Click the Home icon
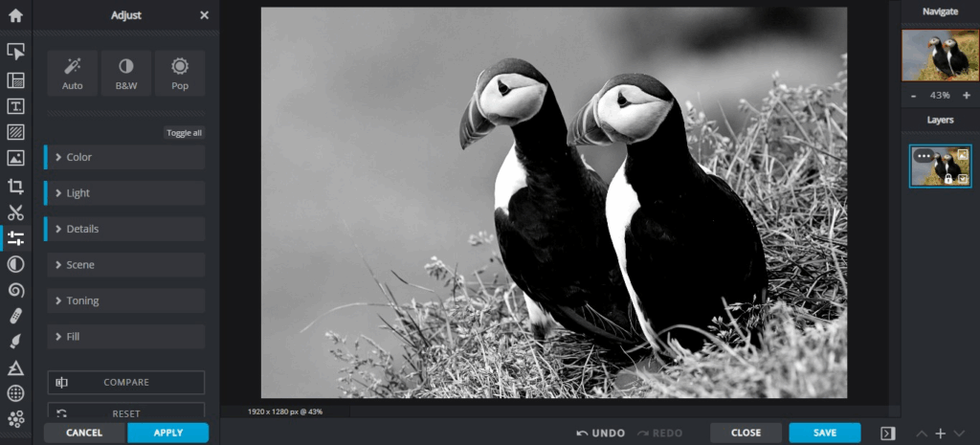Image resolution: width=980 pixels, height=445 pixels. pyautogui.click(x=15, y=15)
